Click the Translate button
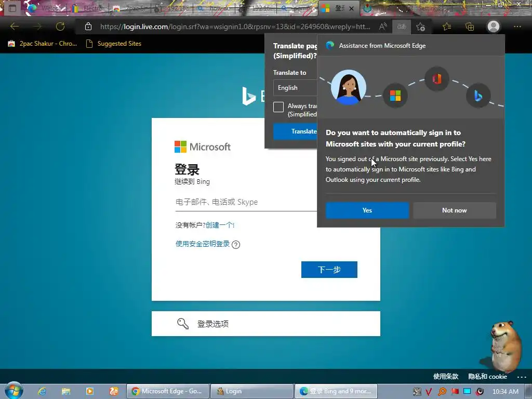Image resolution: width=532 pixels, height=399 pixels. [x=295, y=131]
